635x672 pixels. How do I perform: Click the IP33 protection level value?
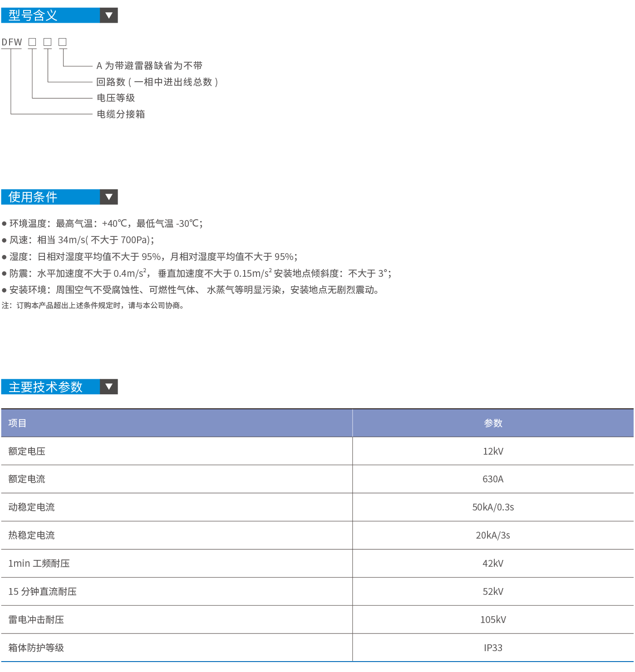pos(493,648)
